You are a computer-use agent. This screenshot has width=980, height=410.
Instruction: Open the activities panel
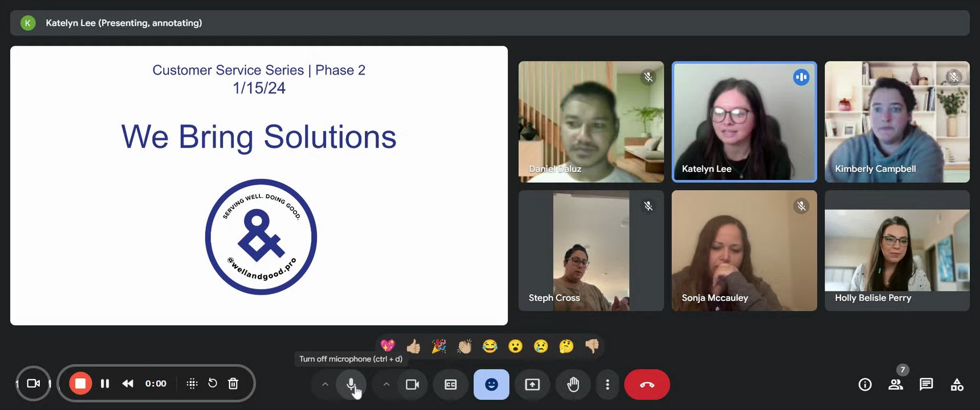(x=957, y=385)
